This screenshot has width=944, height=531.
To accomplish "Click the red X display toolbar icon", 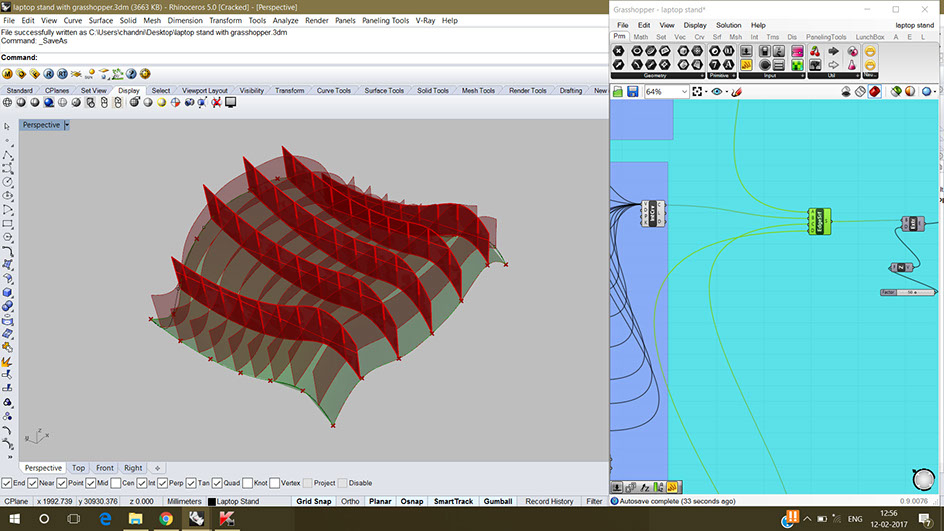I will (x=216, y=102).
